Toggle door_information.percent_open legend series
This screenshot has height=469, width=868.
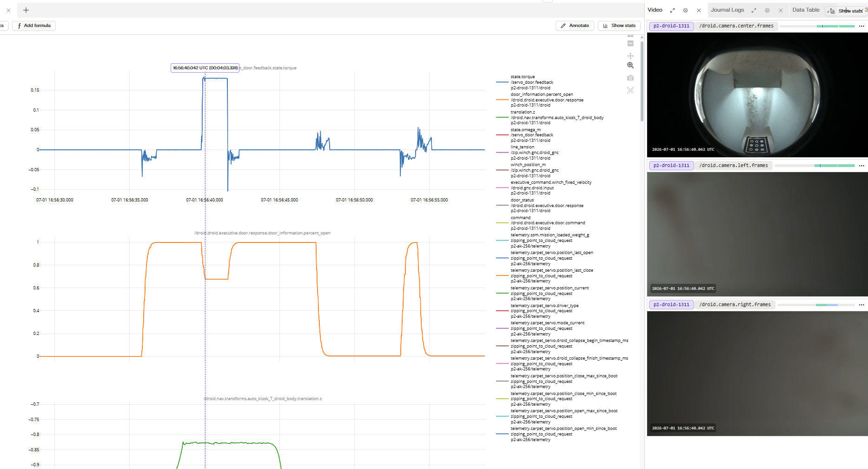[x=539, y=100]
